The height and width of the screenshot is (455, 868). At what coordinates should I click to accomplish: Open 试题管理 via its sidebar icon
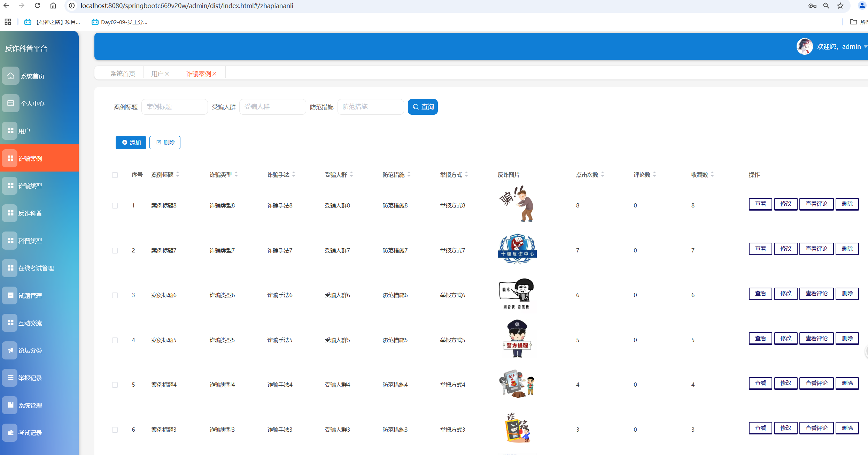(10, 295)
